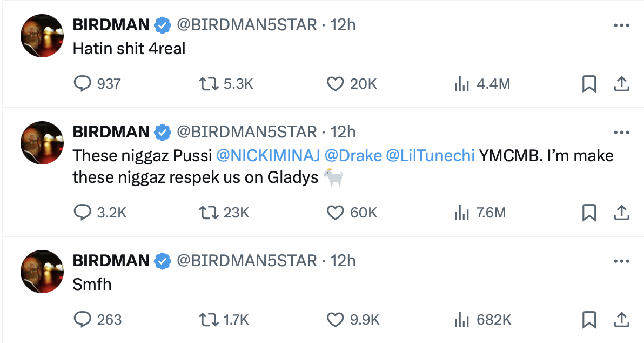Open more options on the "Smfh" tweet

pos(621,261)
